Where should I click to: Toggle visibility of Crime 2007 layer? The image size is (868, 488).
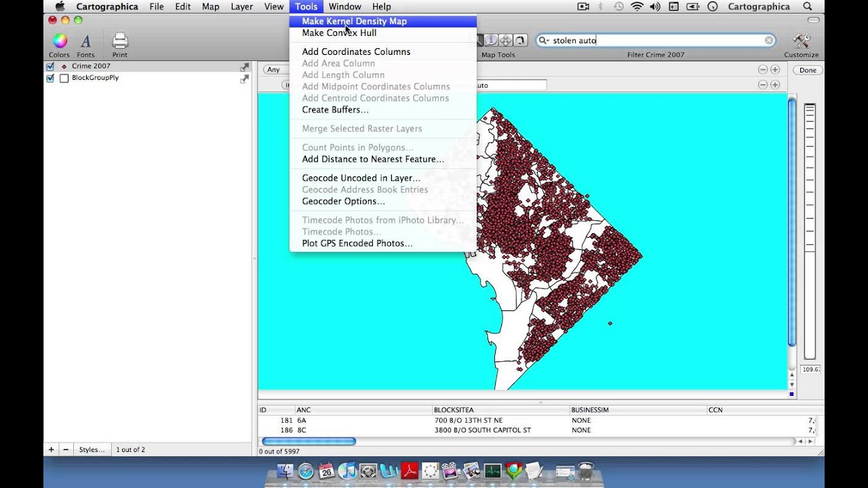(50, 66)
